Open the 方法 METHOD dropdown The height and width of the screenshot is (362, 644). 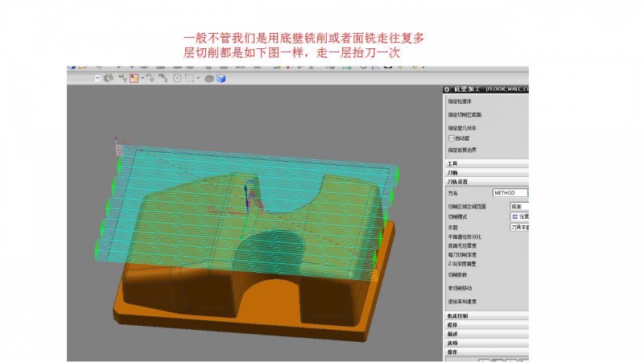tap(510, 193)
